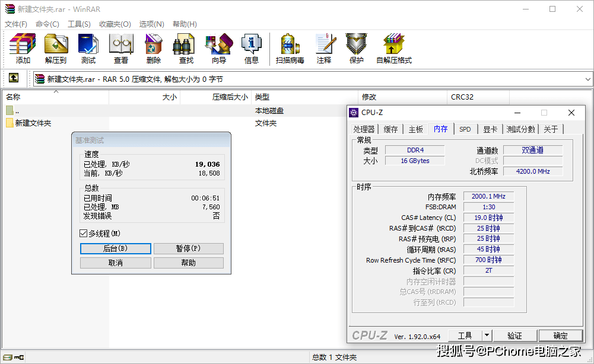Click the key icon in WinRAR status bar
This screenshot has height=364, width=594.
tap(19, 357)
